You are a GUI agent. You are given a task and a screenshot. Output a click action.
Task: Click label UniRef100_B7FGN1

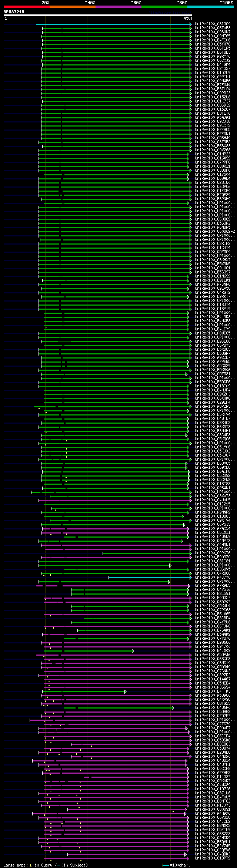coord(213,134)
